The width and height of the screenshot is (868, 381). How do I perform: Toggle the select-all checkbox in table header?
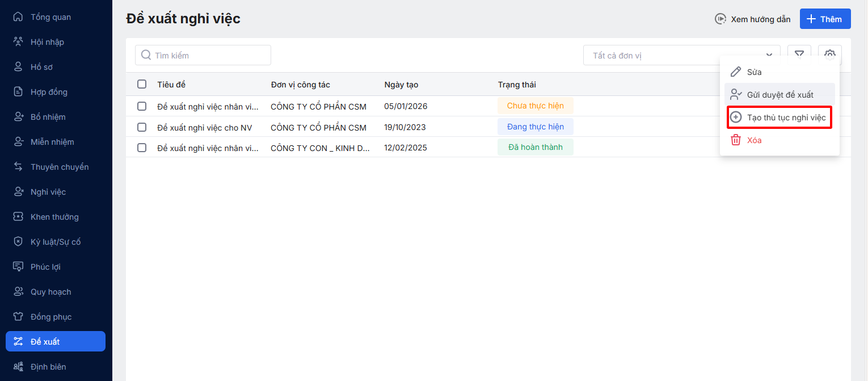coord(142,85)
